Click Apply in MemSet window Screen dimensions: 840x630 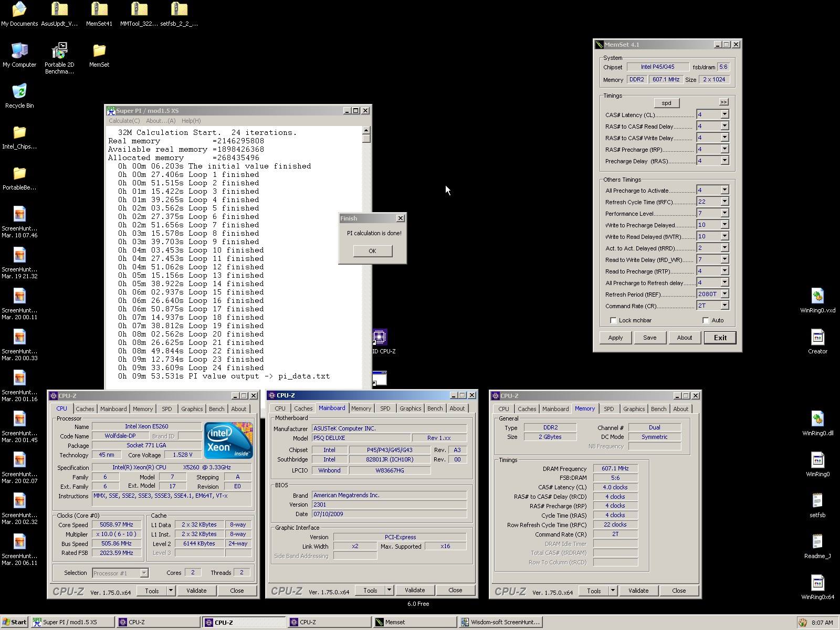pos(615,338)
